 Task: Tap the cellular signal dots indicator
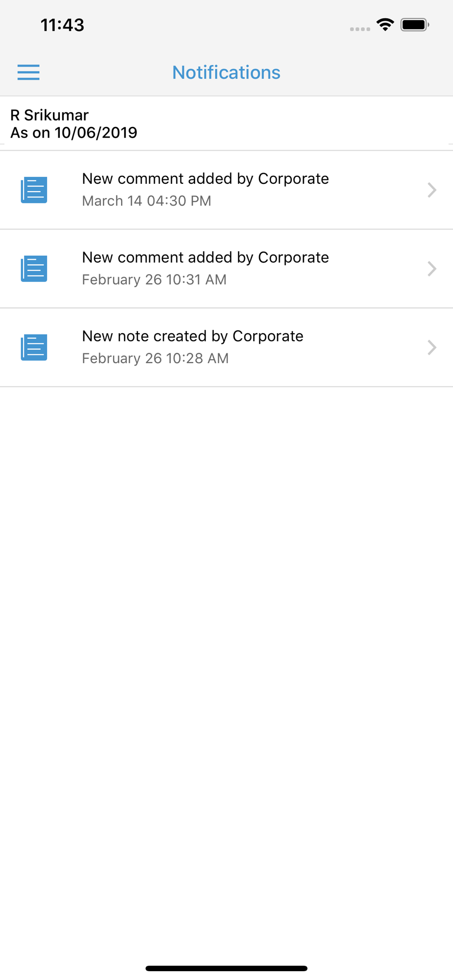pos(360,29)
